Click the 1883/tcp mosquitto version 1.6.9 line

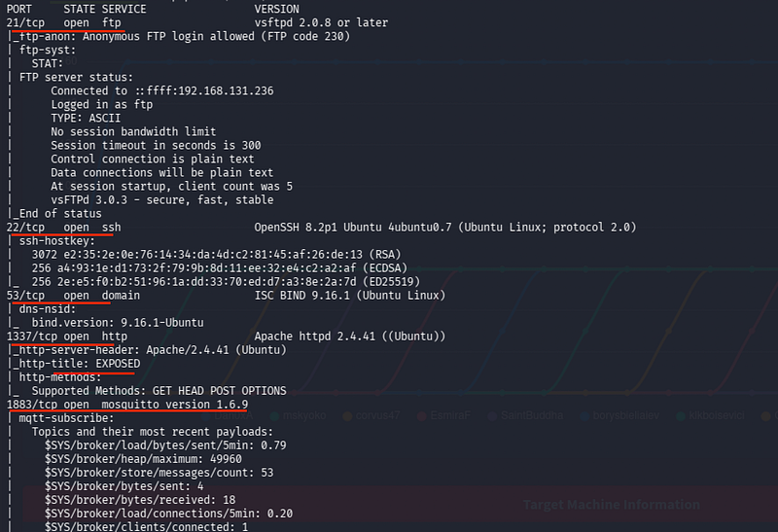click(127, 405)
